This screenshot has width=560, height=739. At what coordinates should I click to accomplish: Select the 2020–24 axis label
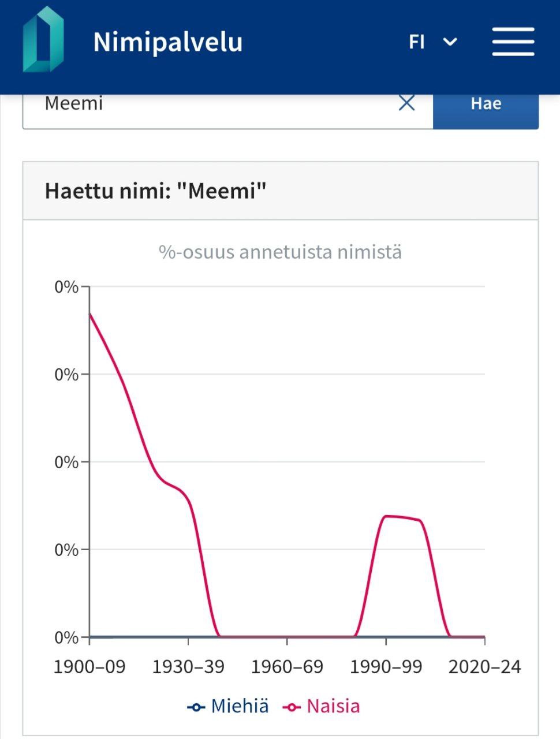[x=484, y=667]
